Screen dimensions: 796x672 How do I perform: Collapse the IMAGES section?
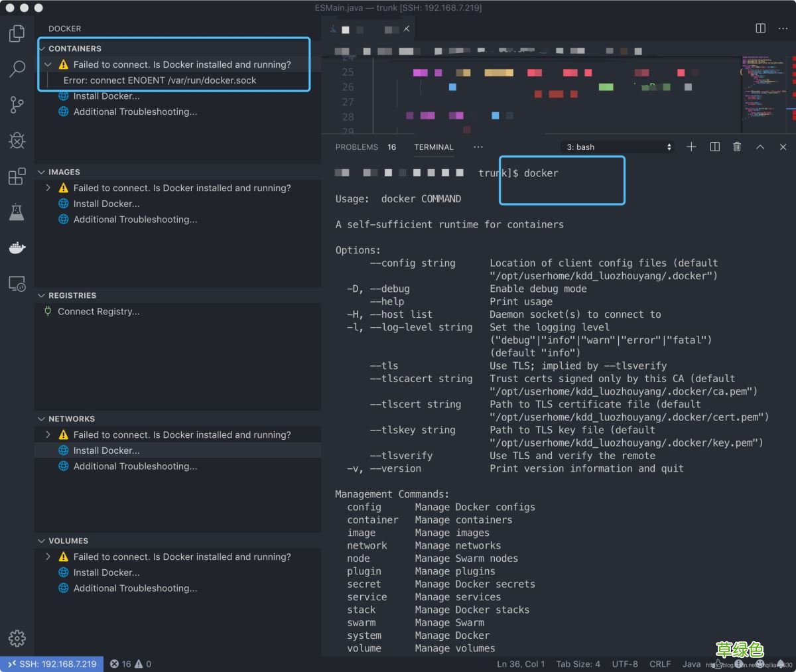(x=42, y=172)
